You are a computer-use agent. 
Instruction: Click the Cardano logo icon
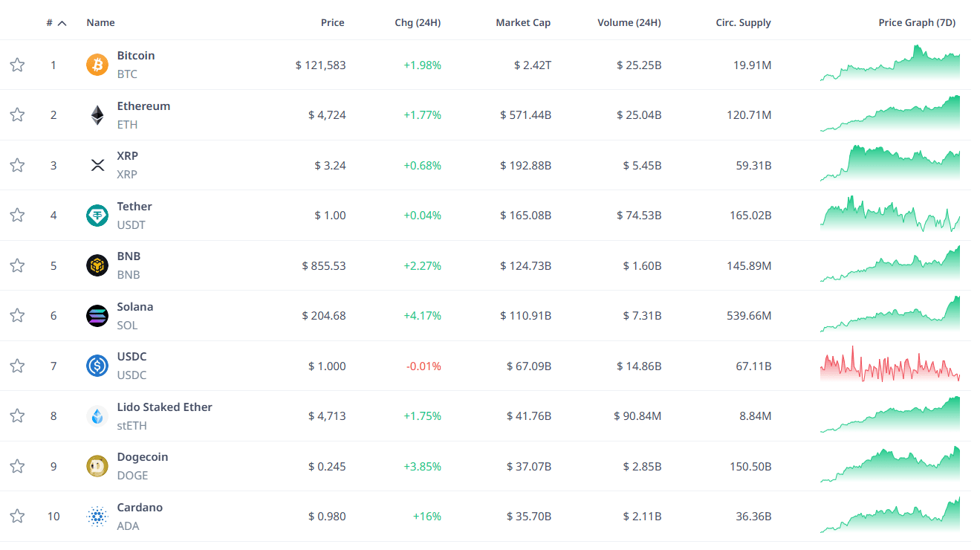pos(97,517)
